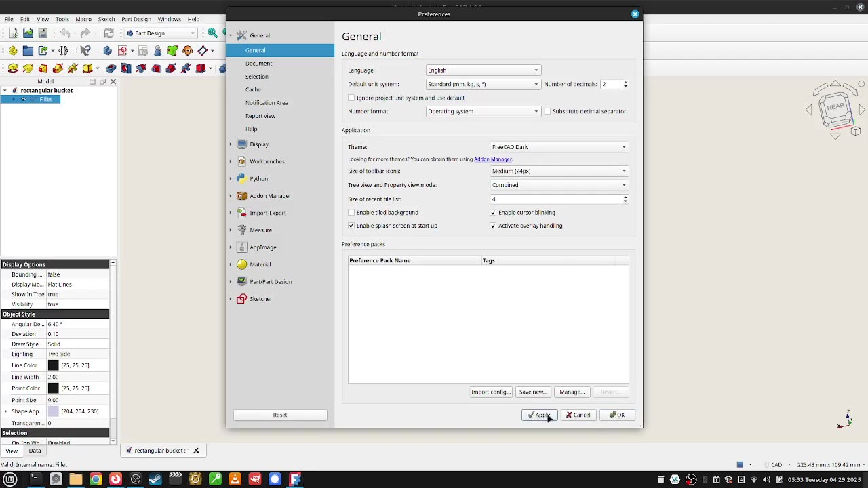Expand the Workbenches preferences category
Viewport: 868px width, 488px height.
click(231, 161)
